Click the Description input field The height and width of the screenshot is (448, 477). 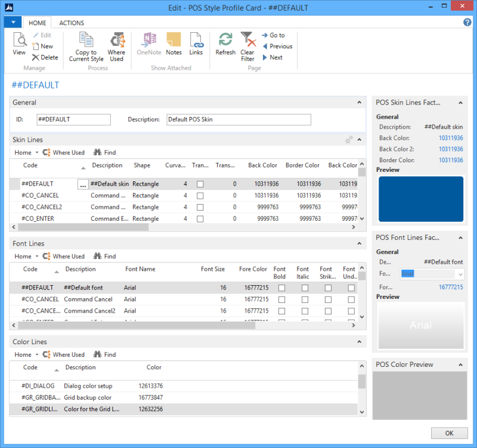point(238,120)
